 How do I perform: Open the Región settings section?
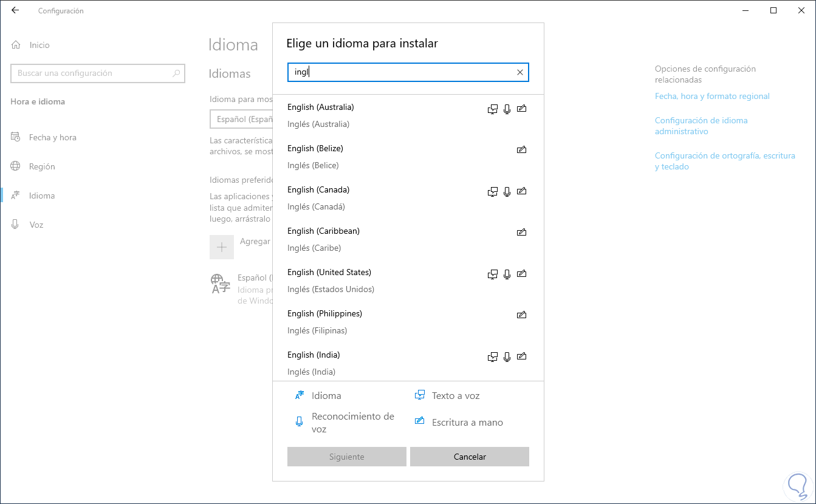(x=42, y=166)
